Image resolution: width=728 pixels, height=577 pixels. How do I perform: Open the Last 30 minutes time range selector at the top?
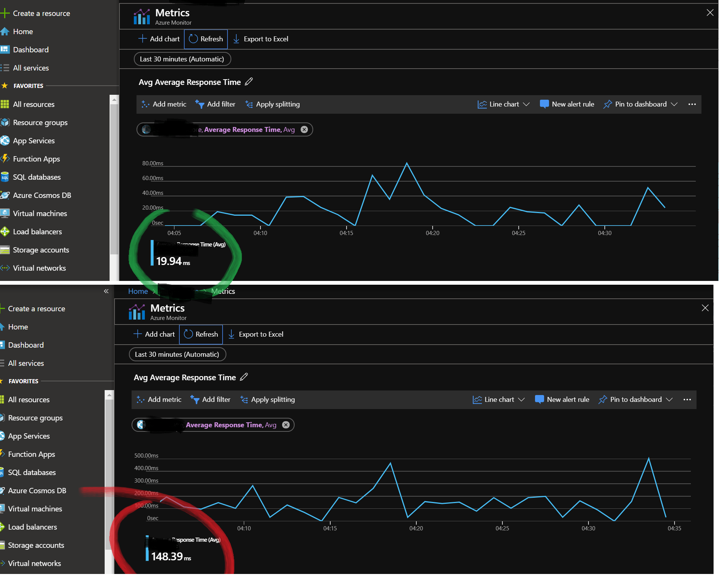[x=182, y=59]
